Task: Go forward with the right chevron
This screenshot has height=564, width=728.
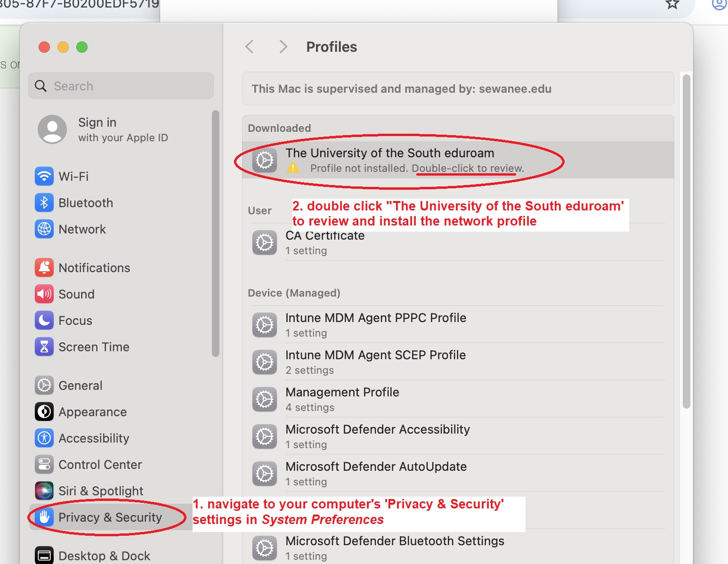Action: (x=283, y=47)
